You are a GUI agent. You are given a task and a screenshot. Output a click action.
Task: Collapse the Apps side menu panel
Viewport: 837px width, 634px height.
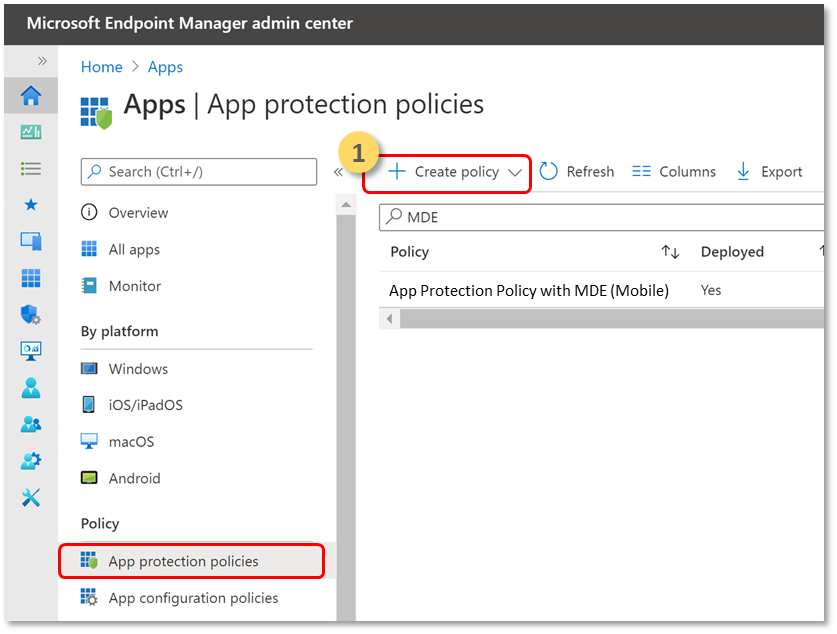coord(338,172)
